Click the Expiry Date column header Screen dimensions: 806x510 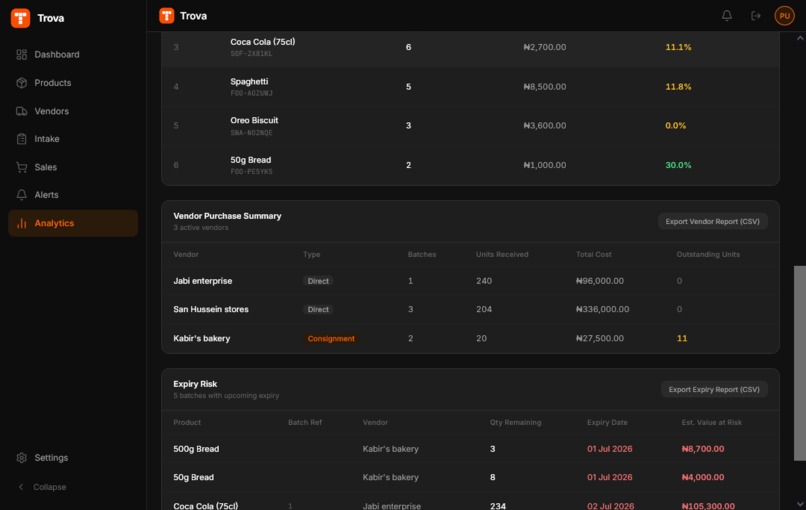click(x=607, y=423)
